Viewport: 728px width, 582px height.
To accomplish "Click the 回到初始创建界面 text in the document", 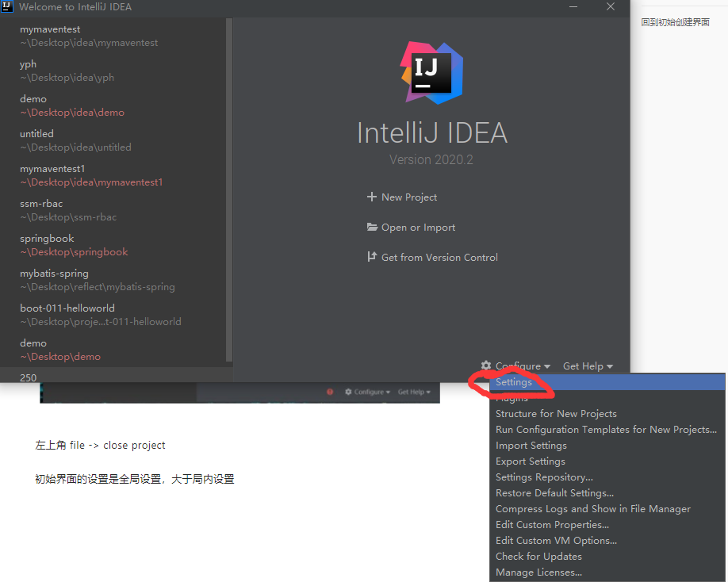I will point(675,22).
